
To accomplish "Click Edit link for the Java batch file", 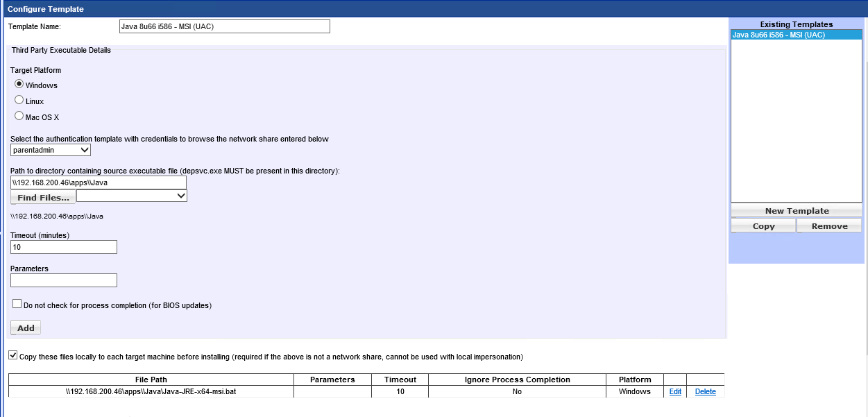I will tap(675, 392).
